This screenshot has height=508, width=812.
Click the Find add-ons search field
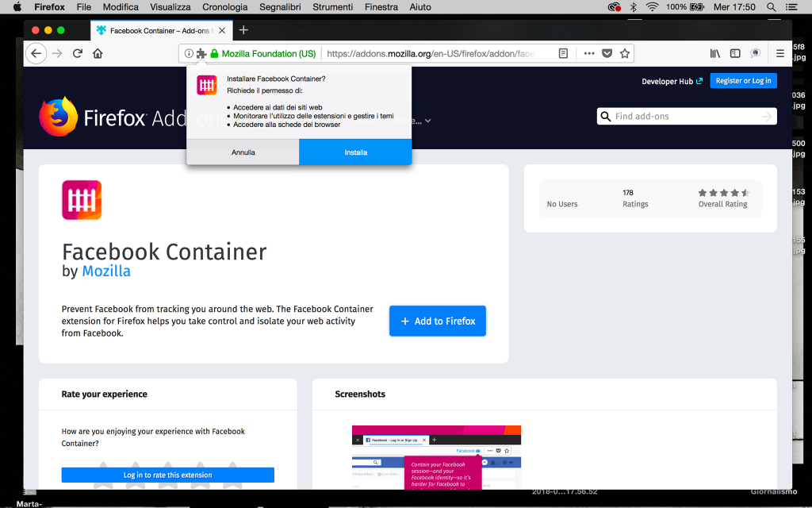(x=685, y=117)
